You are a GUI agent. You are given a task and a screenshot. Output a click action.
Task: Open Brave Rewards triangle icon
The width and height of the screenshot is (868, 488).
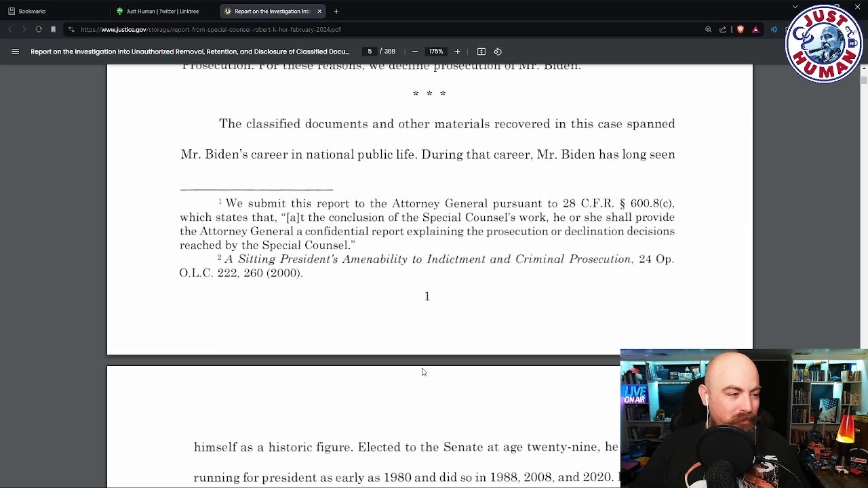pos(755,29)
